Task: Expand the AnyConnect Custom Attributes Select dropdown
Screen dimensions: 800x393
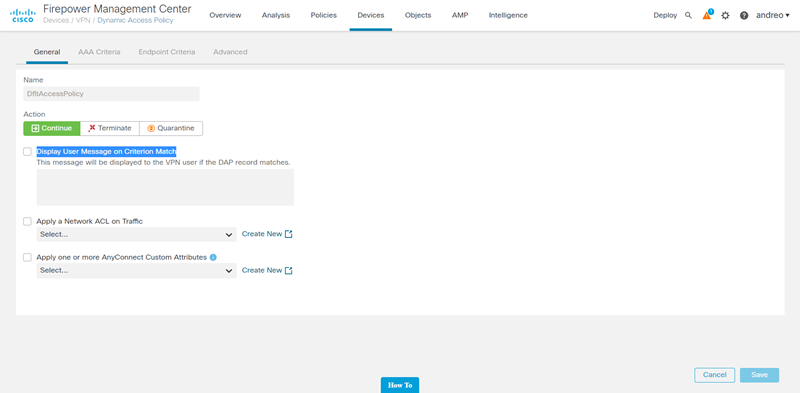Action: (137, 271)
